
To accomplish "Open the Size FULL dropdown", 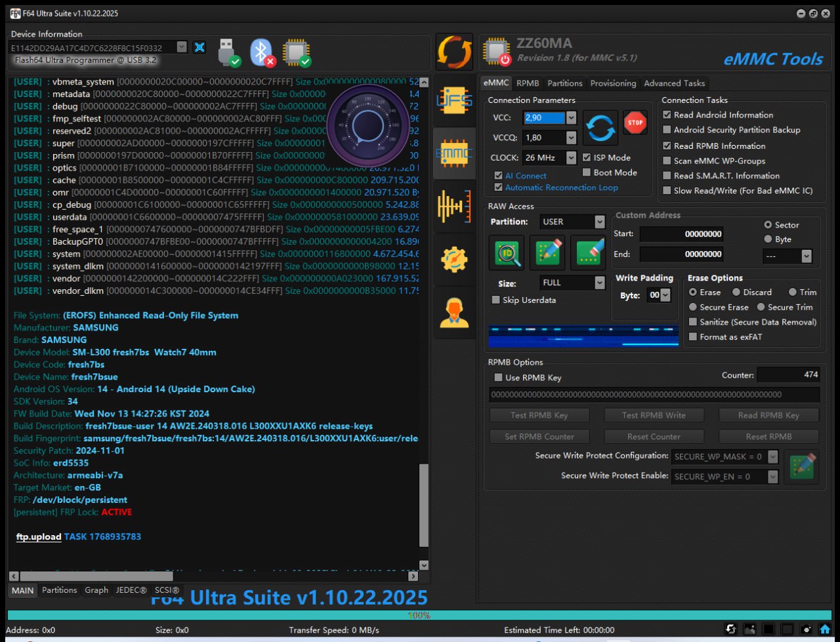I will (599, 283).
